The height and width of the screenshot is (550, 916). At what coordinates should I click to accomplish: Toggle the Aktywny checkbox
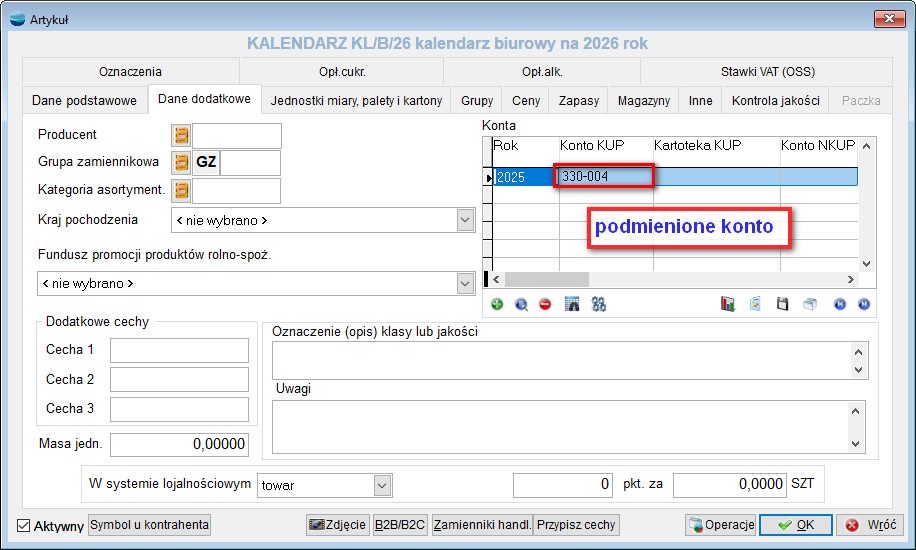tap(24, 526)
